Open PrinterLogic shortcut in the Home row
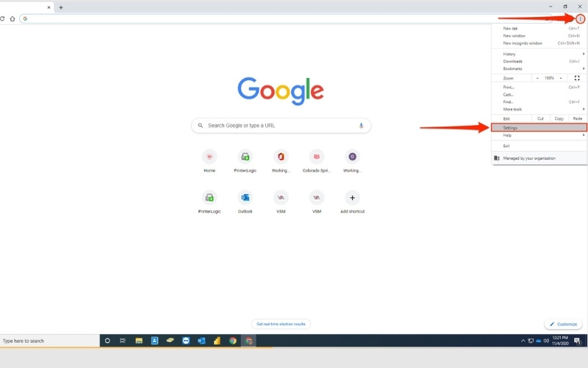The image size is (588, 368). pos(245,160)
